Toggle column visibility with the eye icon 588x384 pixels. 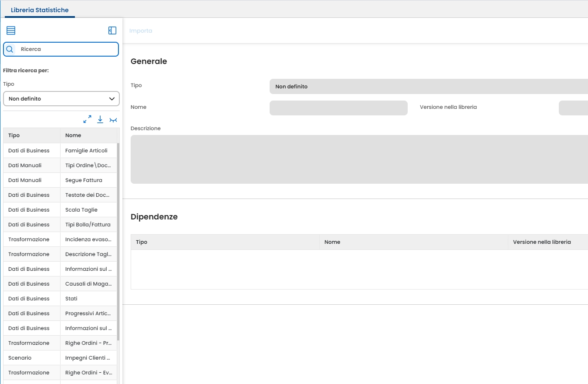(x=113, y=120)
